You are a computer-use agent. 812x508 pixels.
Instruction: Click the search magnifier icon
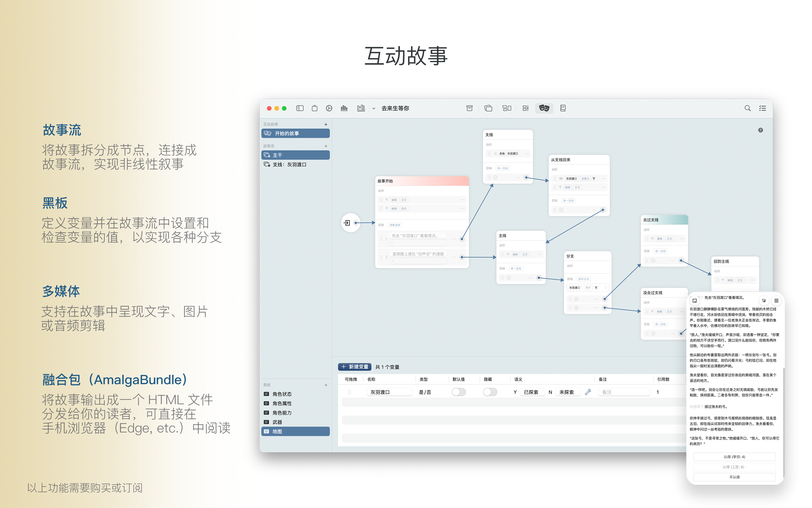click(748, 108)
